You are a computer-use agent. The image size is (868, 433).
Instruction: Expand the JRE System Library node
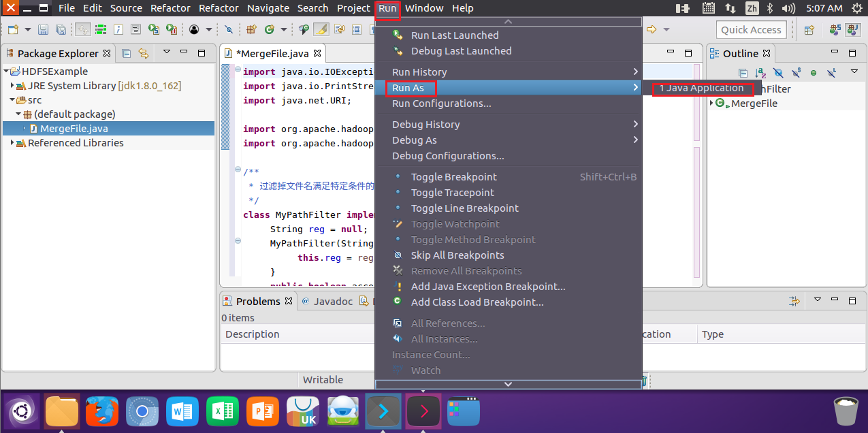point(12,86)
